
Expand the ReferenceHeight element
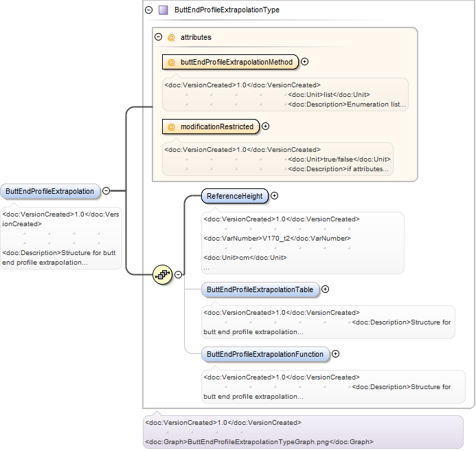(x=275, y=196)
